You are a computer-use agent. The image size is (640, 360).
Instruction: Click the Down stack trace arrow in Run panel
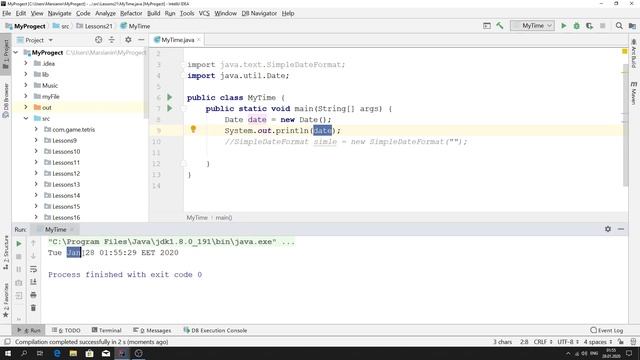(x=33, y=256)
